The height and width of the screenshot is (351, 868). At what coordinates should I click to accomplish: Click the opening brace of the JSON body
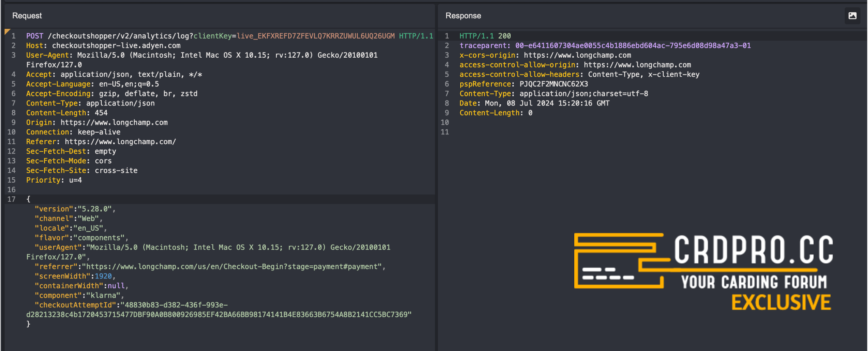pos(28,199)
